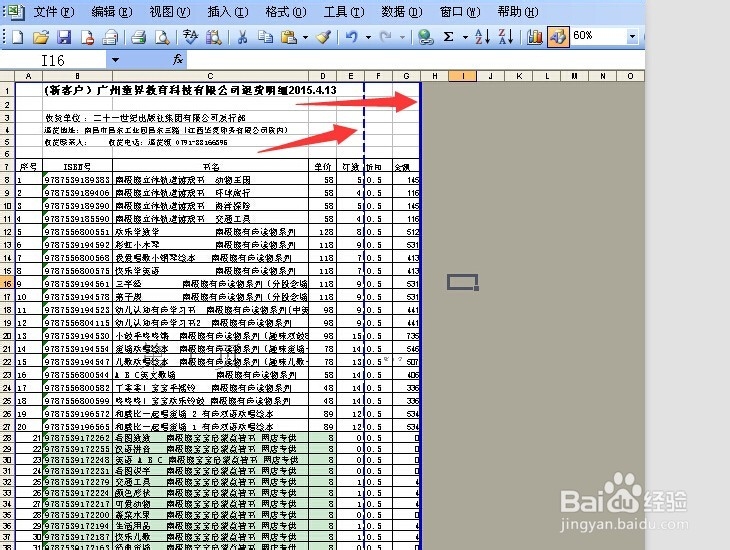Cut the selection with the scissors icon
This screenshot has height=550, width=730.
click(242, 37)
